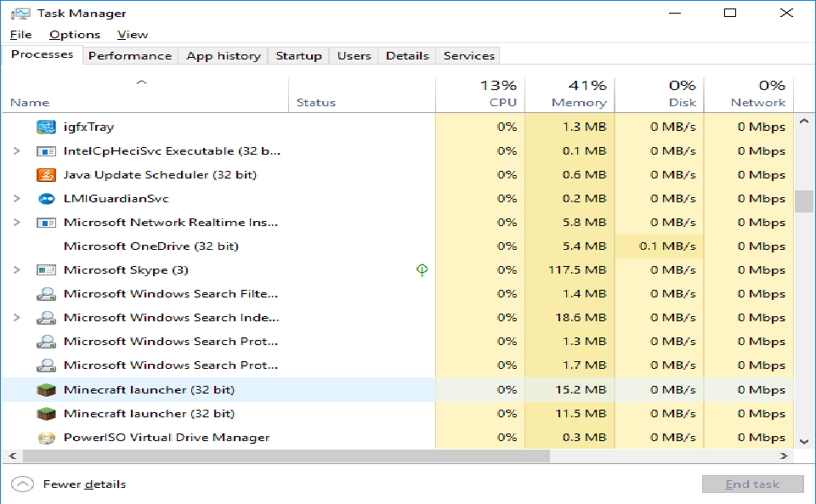816x504 pixels.
Task: Click the LMIGuardianSvc process icon
Action: click(46, 199)
